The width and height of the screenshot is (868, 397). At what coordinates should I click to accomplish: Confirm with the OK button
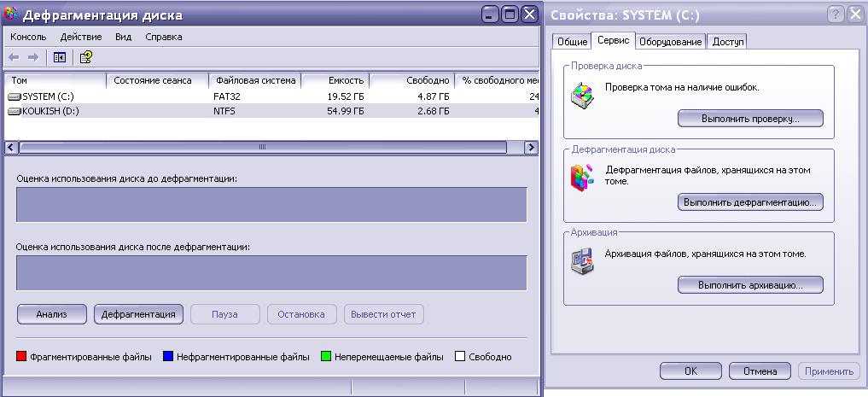[x=690, y=371]
